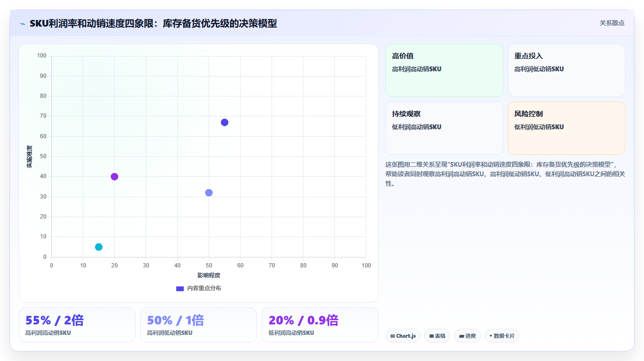Click the 实施难度 y-axis title
This screenshot has width=644, height=361.
coord(29,156)
